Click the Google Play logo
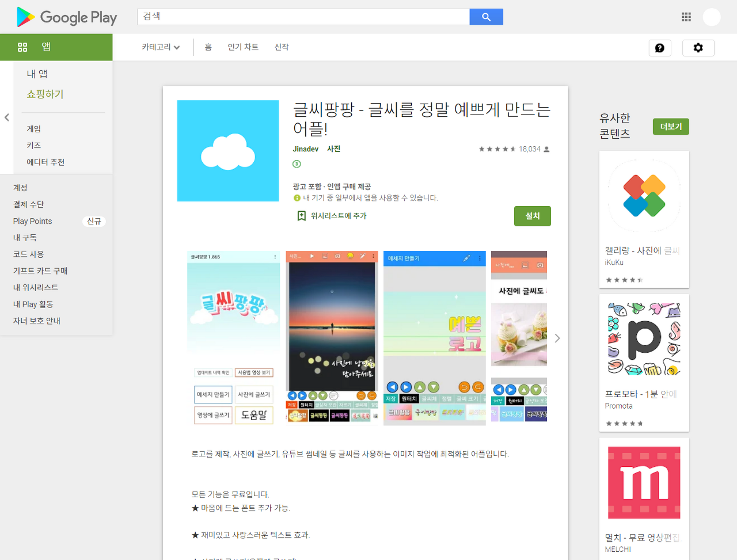 click(x=67, y=17)
